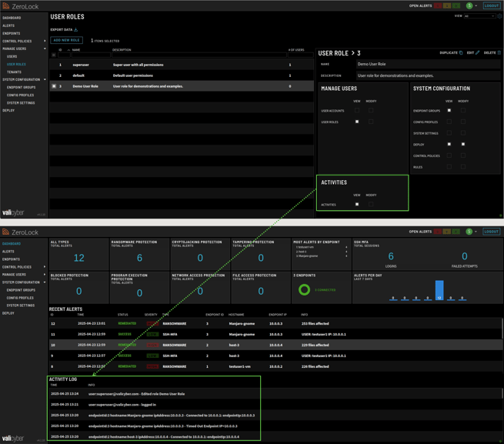Toggle User Accounts Modify permission checkbox
Image resolution: width=504 pixels, height=444 pixels.
pyautogui.click(x=371, y=110)
